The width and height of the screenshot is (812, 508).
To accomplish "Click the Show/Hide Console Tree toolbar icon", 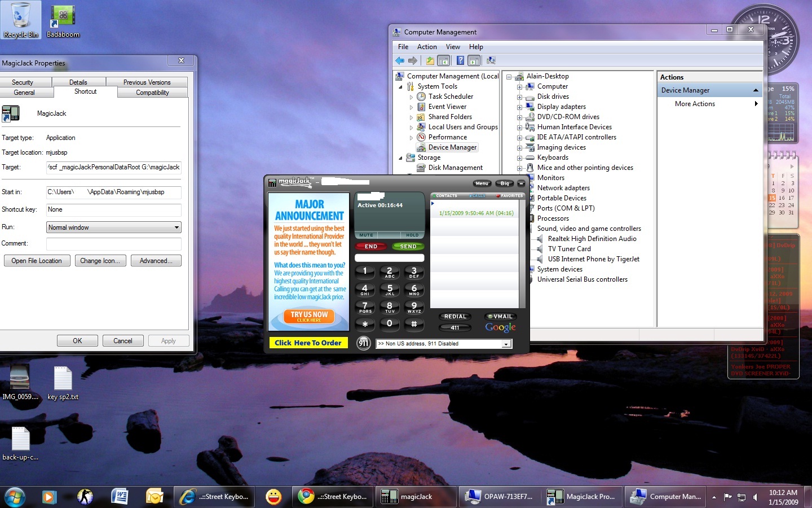I will point(444,60).
